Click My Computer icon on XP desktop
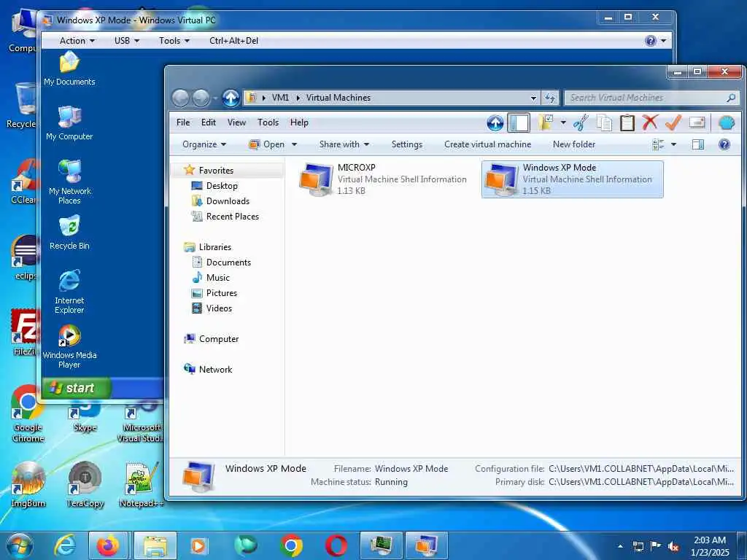747x560 pixels. 69,122
